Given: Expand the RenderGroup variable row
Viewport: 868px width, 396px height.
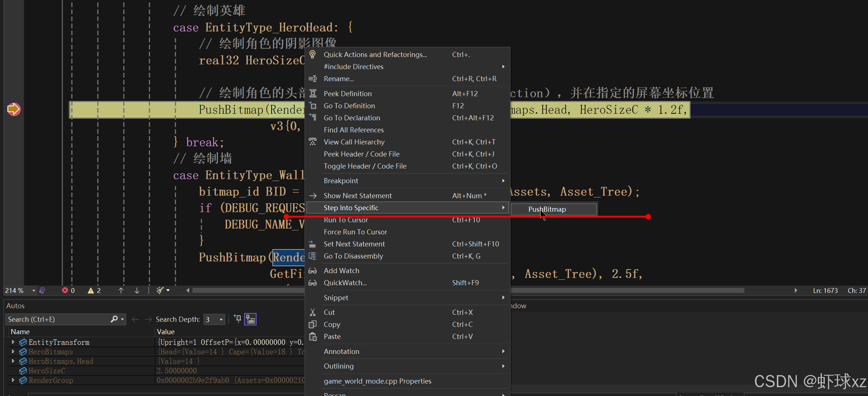Looking at the screenshot, I should coord(13,380).
